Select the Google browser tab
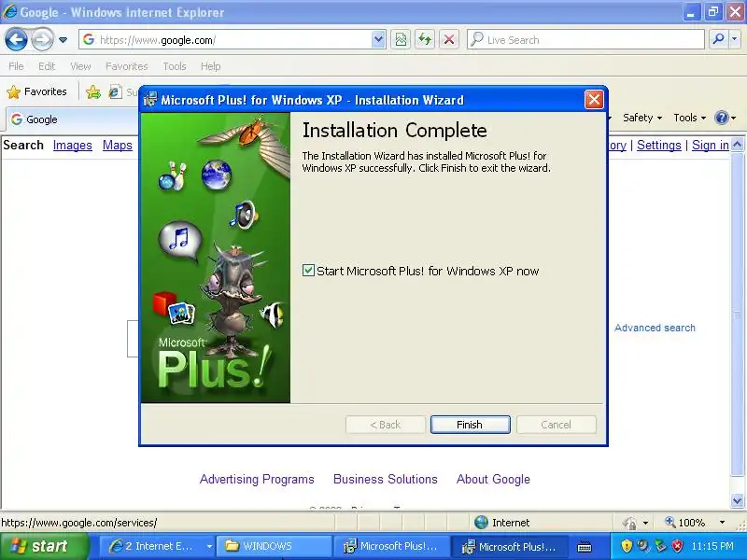Image resolution: width=747 pixels, height=560 pixels. point(72,119)
